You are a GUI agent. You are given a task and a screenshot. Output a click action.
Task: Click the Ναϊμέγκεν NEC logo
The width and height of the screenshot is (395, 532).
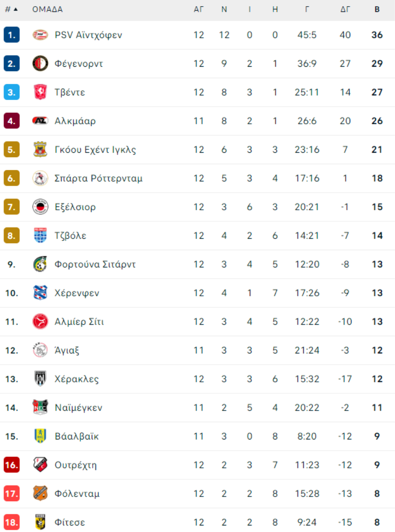[40, 407]
